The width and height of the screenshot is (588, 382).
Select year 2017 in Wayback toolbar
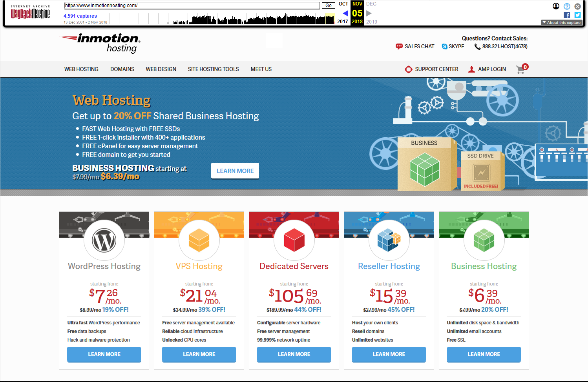[x=343, y=22]
